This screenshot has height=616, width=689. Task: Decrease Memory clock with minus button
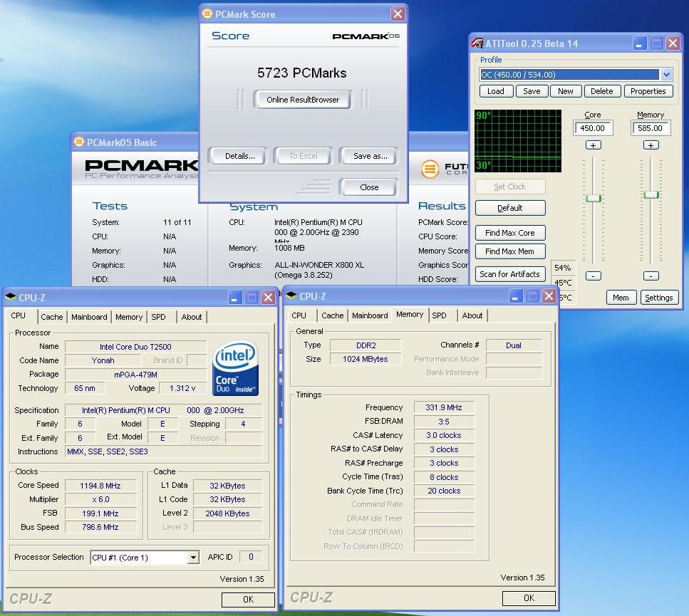tap(651, 276)
